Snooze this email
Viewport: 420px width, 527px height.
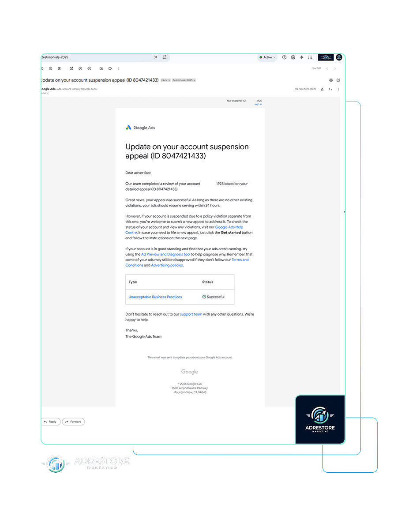(80, 68)
